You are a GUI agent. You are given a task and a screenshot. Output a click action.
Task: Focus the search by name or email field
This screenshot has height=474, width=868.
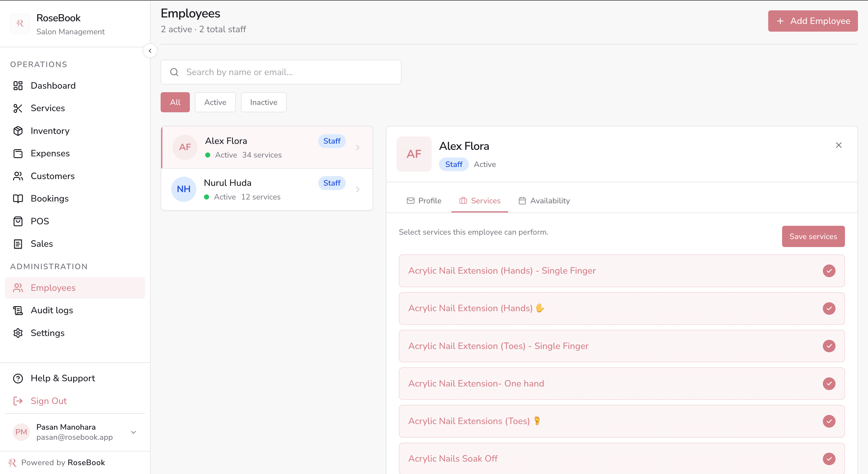pyautogui.click(x=281, y=72)
